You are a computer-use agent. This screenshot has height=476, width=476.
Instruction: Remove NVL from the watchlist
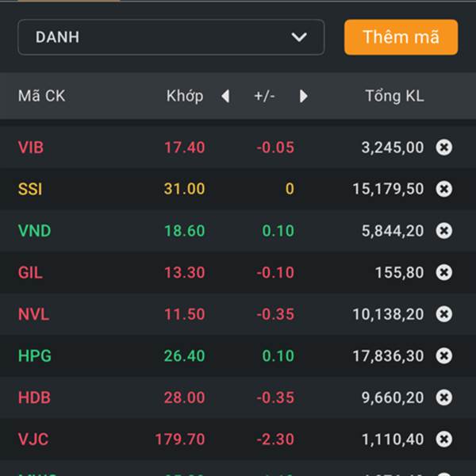coord(444,314)
